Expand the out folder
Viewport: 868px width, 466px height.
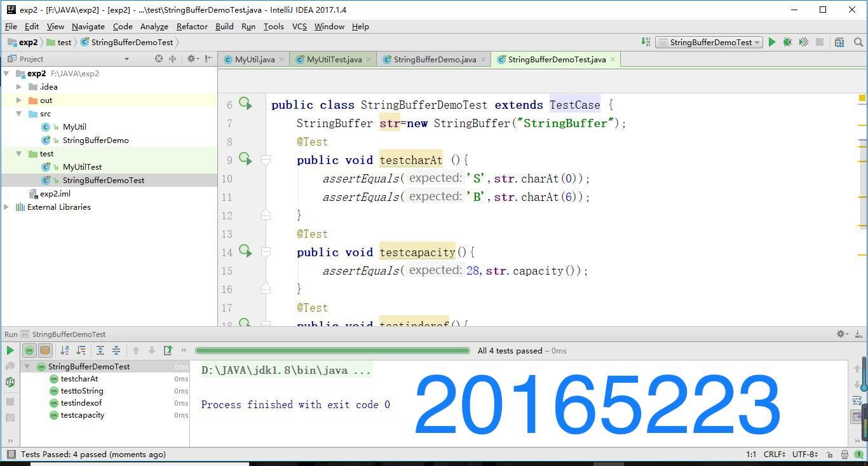point(19,100)
